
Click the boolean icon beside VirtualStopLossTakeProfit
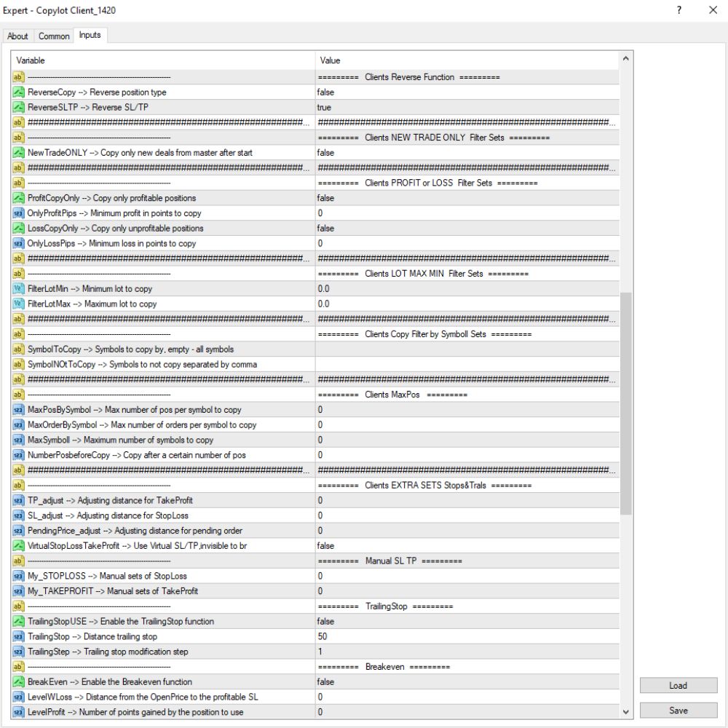pos(18,545)
